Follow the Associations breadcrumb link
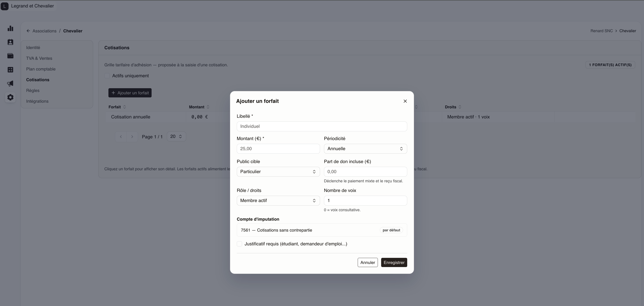Viewport: 644px width, 306px height. tap(44, 31)
